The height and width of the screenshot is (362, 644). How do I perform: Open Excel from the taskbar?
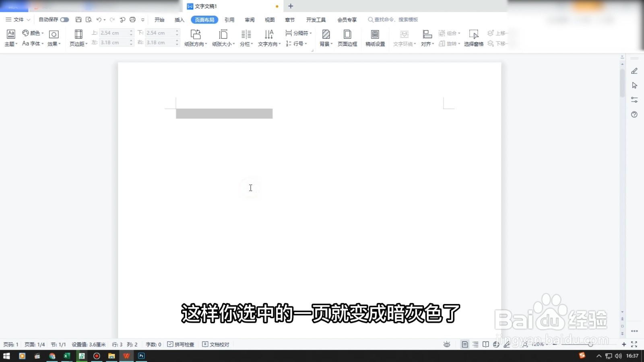(x=67, y=356)
